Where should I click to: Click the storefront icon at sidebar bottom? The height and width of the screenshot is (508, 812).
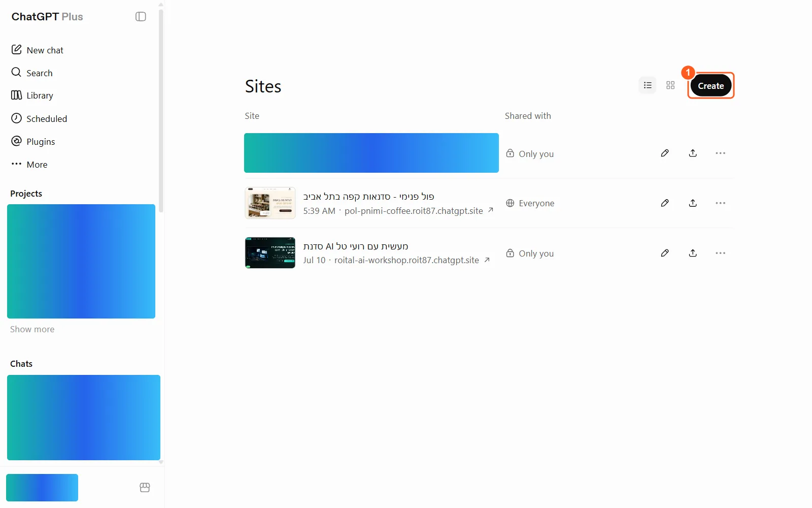(x=145, y=488)
